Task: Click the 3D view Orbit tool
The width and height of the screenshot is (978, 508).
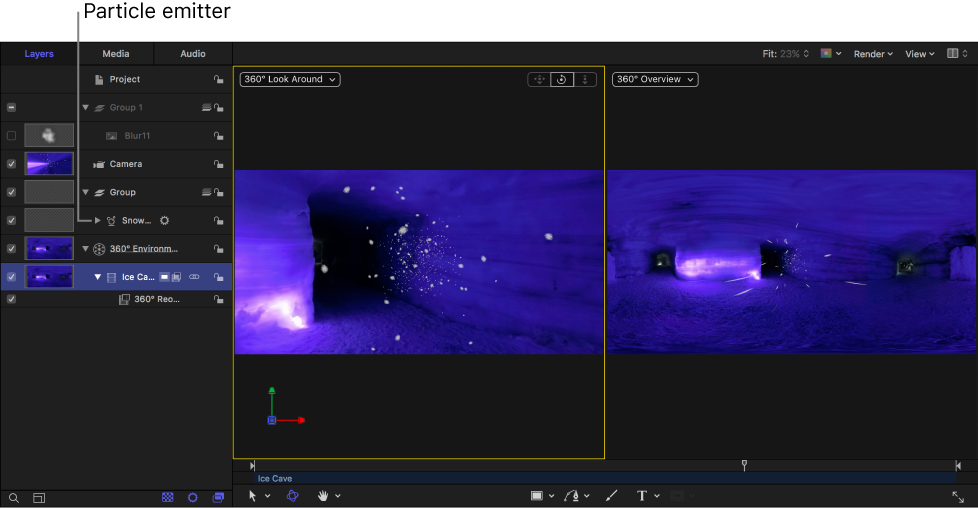Action: coord(562,79)
